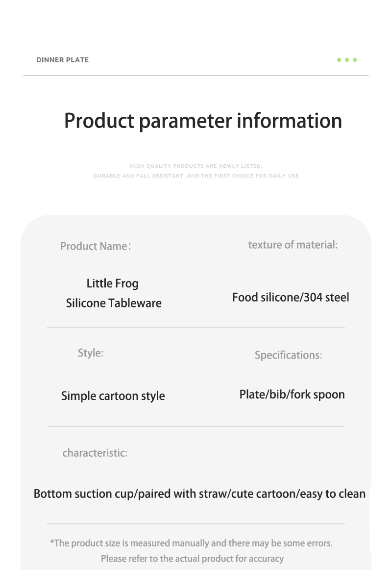Click the characteristic label

tap(95, 453)
